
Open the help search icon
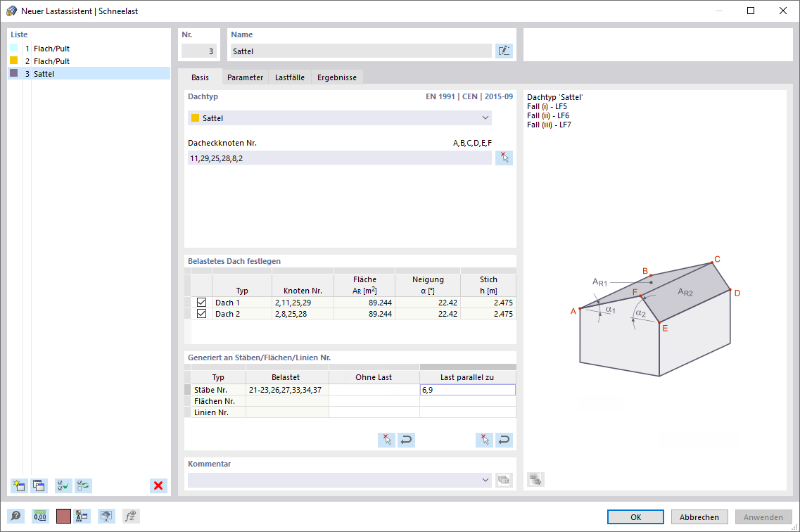(15, 517)
